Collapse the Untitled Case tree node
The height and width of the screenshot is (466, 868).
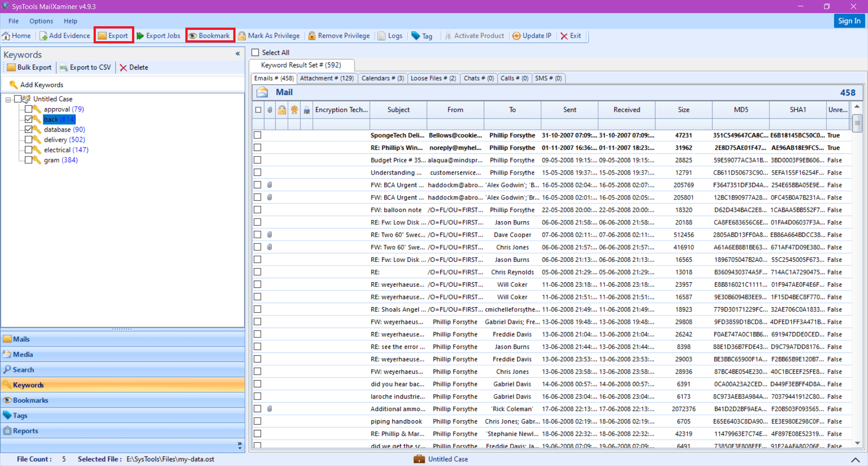pos(8,99)
